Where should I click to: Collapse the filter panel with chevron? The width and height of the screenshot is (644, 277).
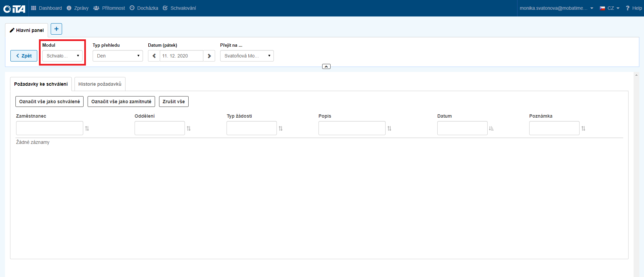[x=326, y=67]
